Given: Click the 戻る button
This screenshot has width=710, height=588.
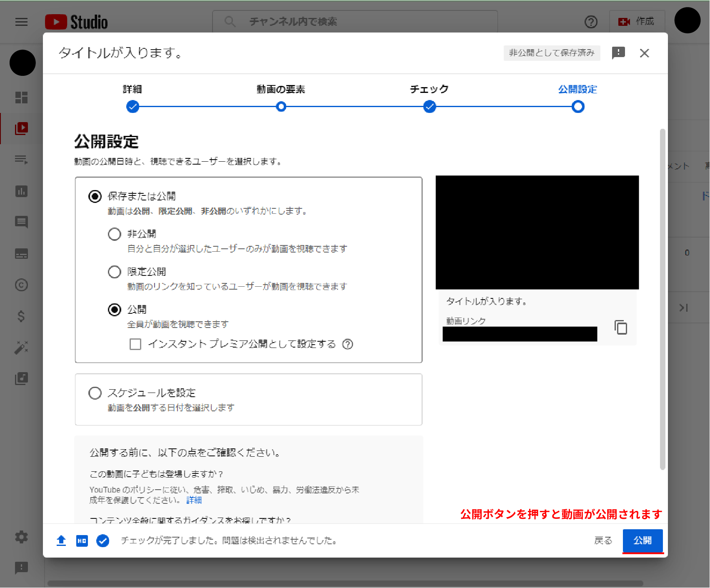Looking at the screenshot, I should (x=602, y=540).
